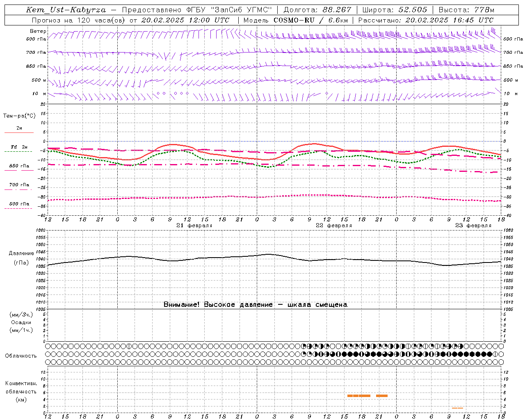Click the 'Модель COSMO-RU / 6.6км' model label

[x=296, y=20]
